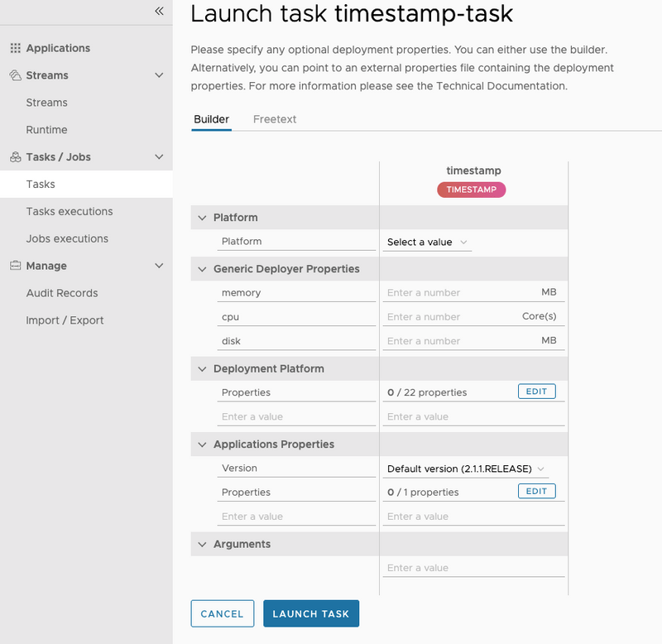Click the Tasks / Jobs icon
This screenshot has height=644, width=662.
coord(16,157)
